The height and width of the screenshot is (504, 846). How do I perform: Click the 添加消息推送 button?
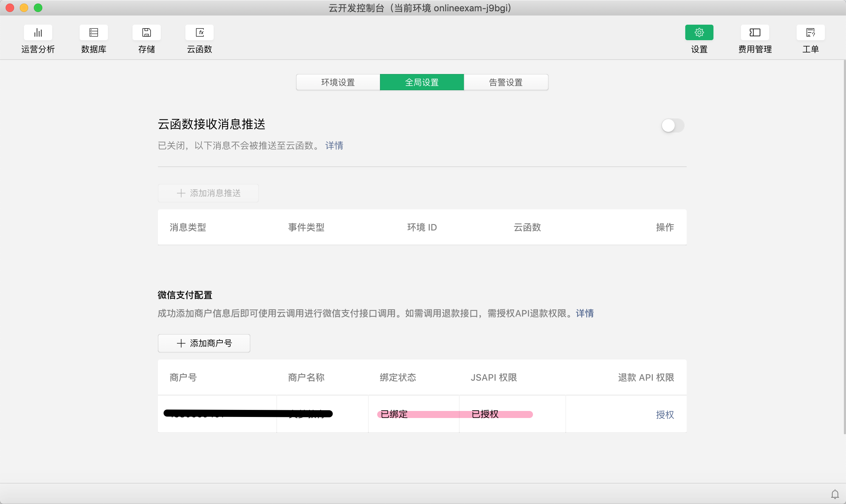(x=208, y=193)
